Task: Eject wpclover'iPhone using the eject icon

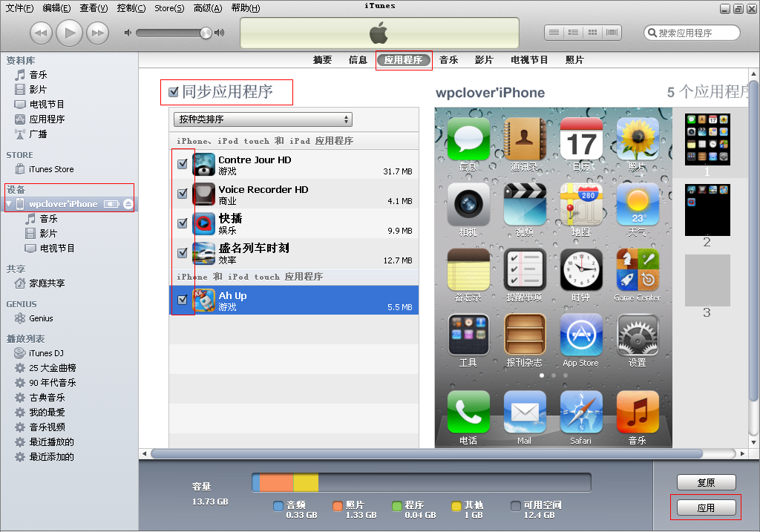Action: click(x=128, y=204)
